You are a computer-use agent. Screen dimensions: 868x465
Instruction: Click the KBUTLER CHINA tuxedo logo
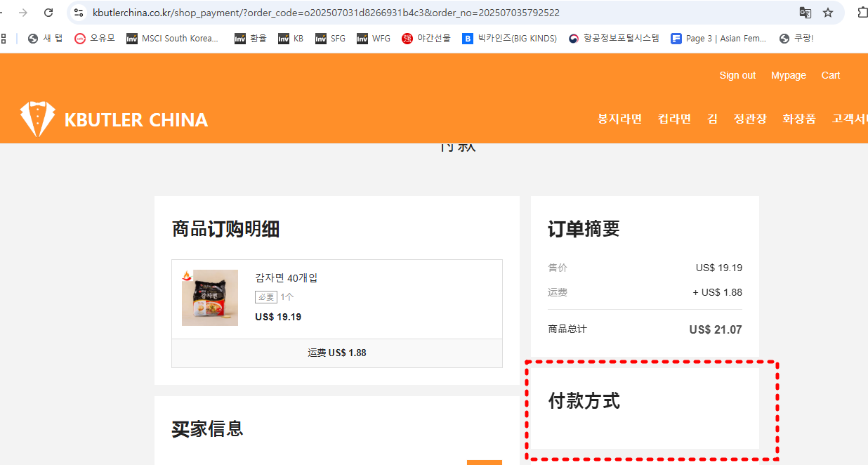click(x=37, y=119)
